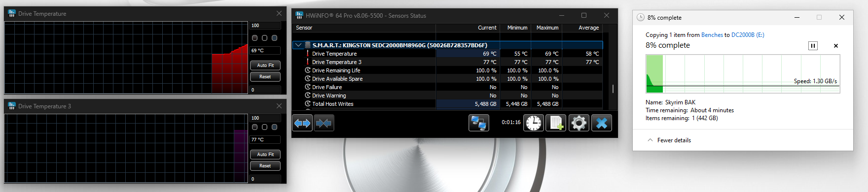Open the Benches source folder link

coord(712,35)
